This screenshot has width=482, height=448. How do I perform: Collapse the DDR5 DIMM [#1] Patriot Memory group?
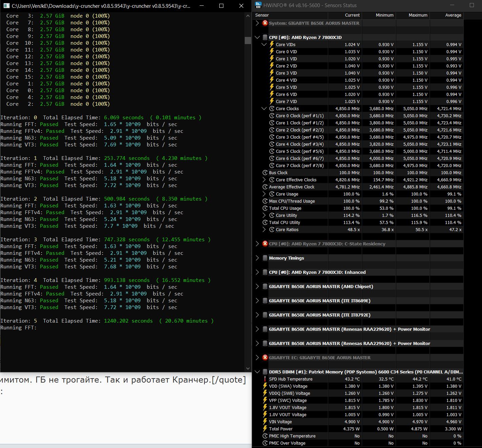(x=257, y=372)
